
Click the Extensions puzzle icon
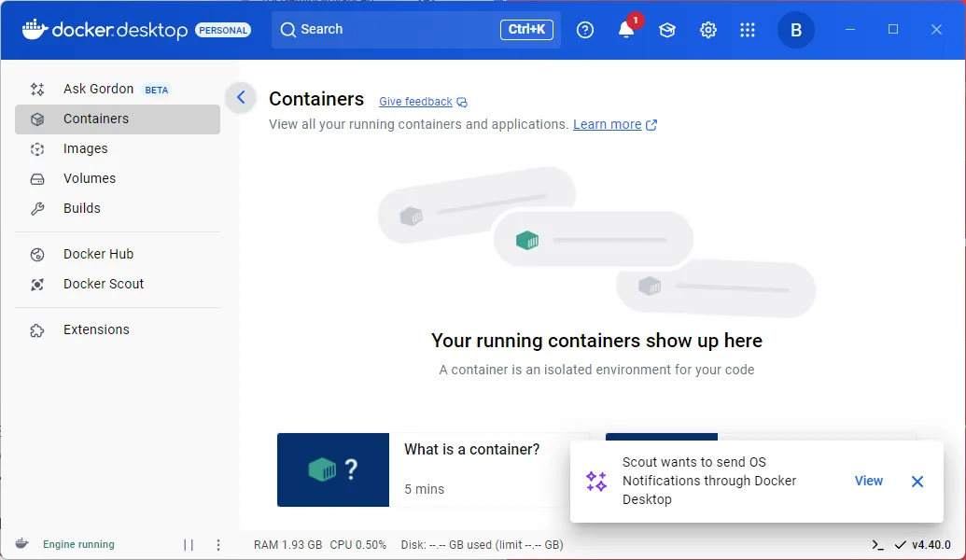tap(37, 330)
